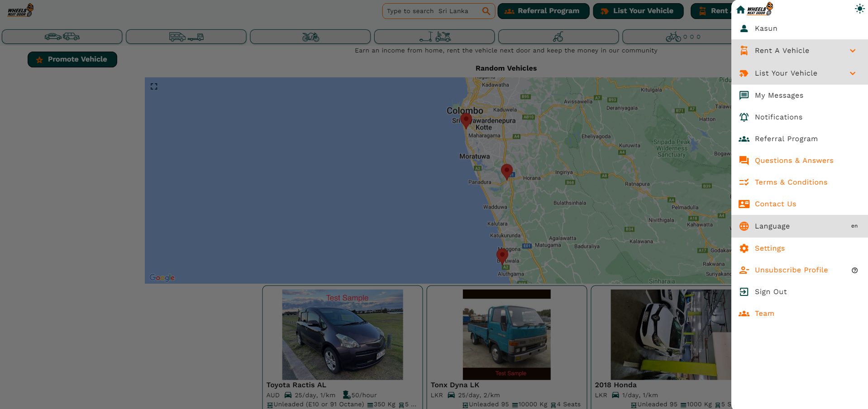Expand the Rent A Vehicle chevron

pos(853,51)
